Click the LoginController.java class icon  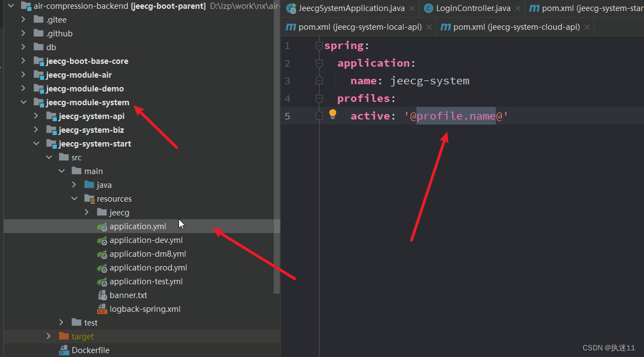[x=429, y=8]
